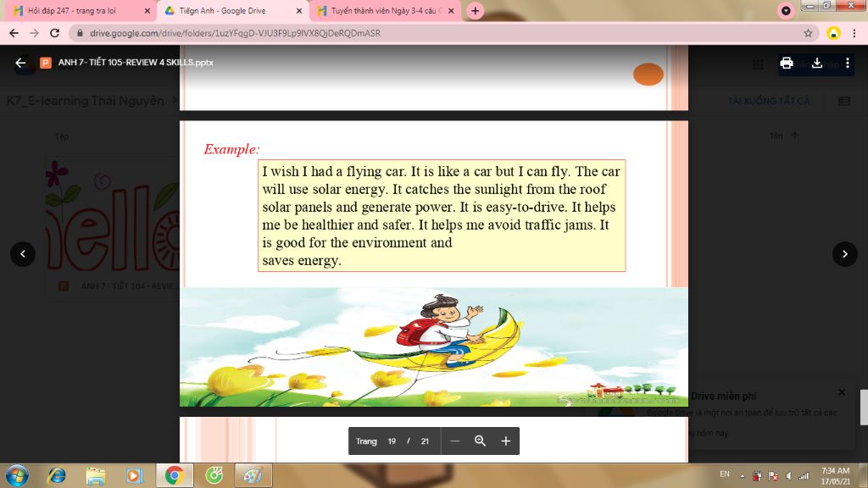Edit the current page number 19

coord(392,441)
